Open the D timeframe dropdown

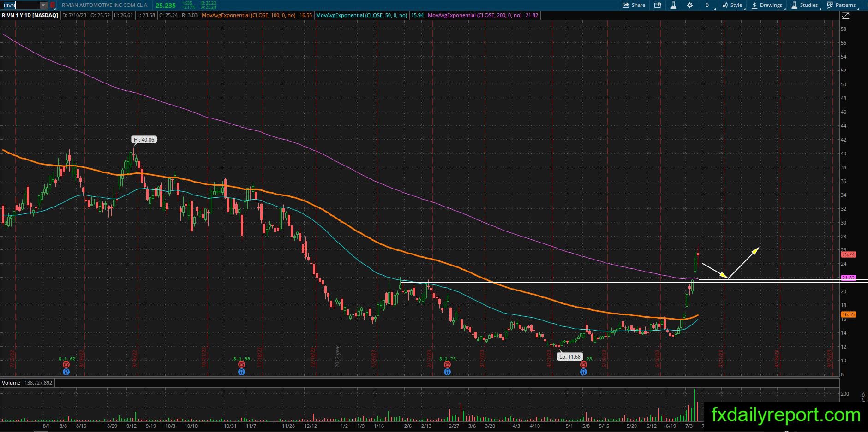click(x=707, y=5)
